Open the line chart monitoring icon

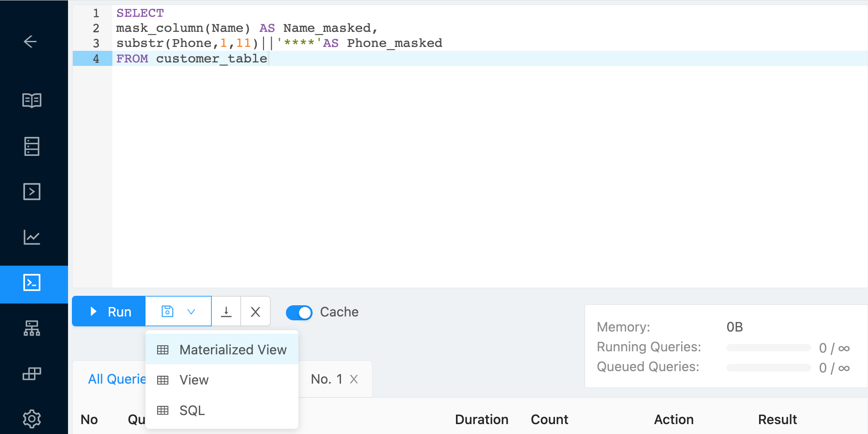pos(32,237)
